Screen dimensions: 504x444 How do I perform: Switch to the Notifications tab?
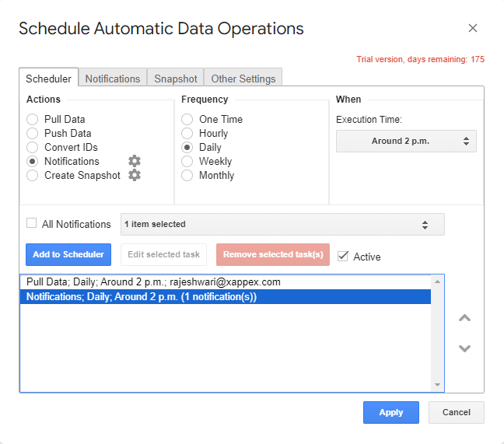pos(113,79)
